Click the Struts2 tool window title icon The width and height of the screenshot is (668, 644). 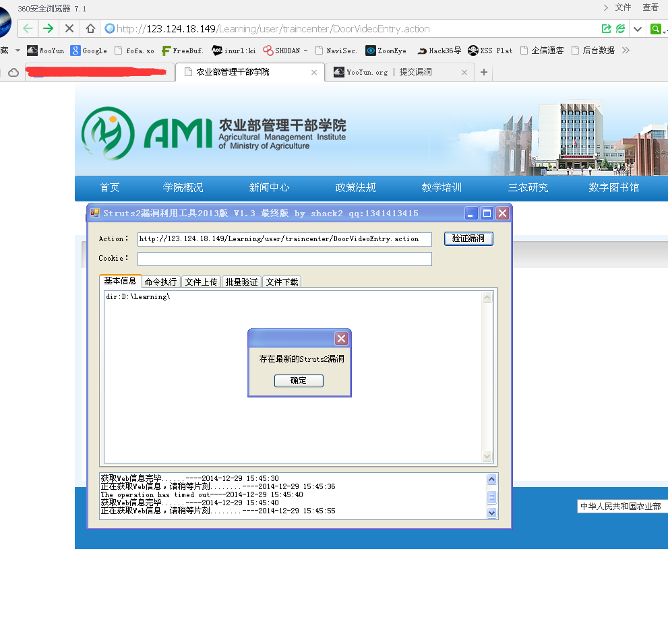pos(94,213)
